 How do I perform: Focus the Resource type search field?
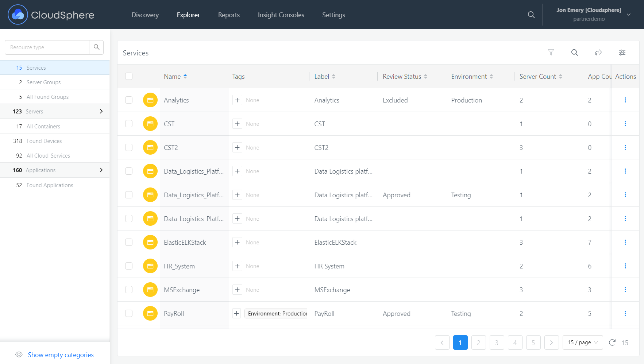pyautogui.click(x=47, y=47)
